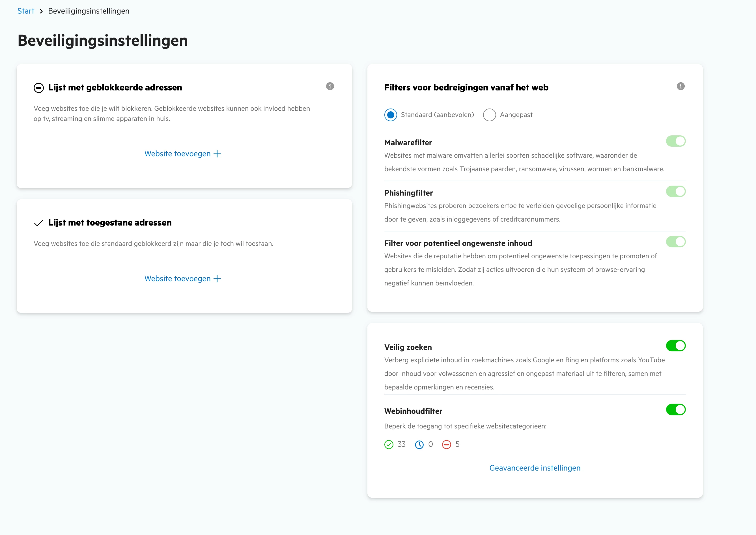Click the blocked list minus-circle icon
756x535 pixels.
pos(38,88)
